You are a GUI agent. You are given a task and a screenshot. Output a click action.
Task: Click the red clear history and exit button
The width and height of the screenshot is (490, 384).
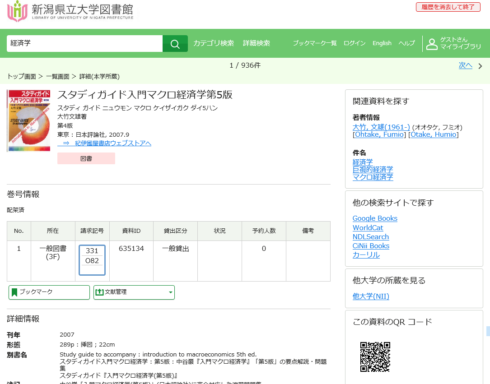[448, 7]
